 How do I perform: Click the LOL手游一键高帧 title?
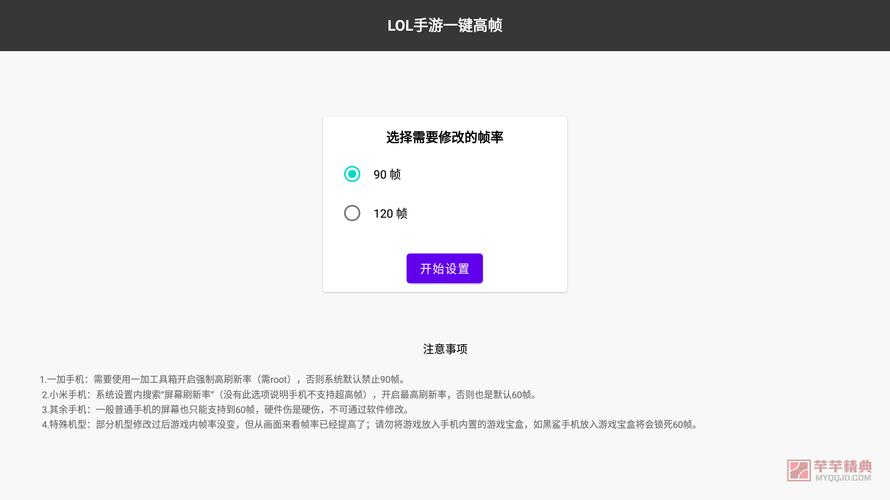coord(444,26)
